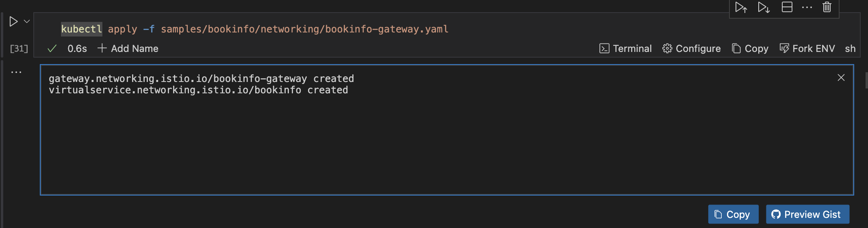The height and width of the screenshot is (228, 868).
Task: Click inside the kubectl command code editor
Action: tap(284, 29)
